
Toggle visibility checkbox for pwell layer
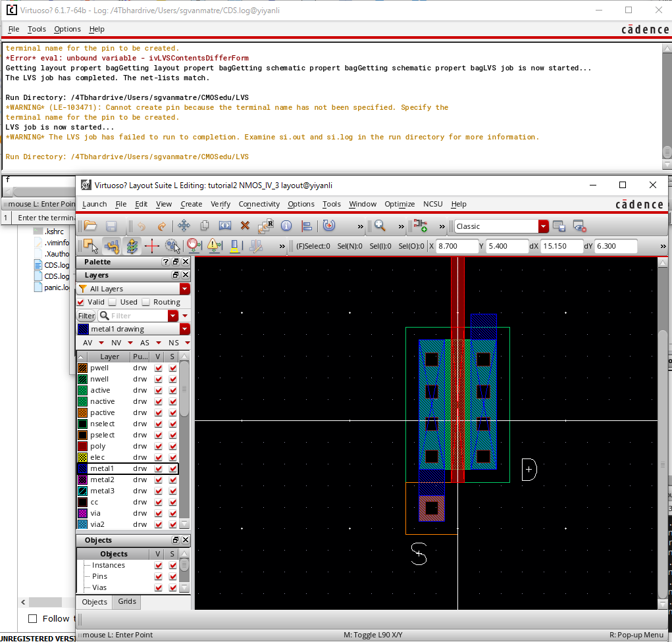pos(159,368)
